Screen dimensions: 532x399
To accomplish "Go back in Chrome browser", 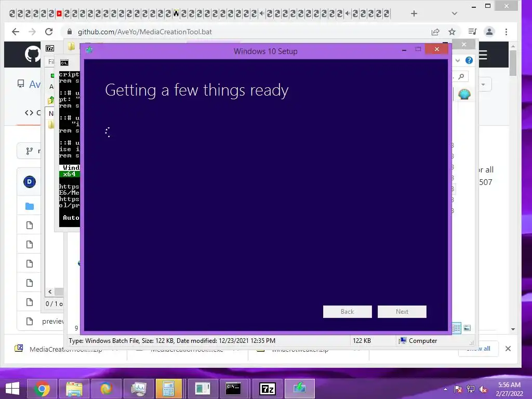I will (15, 32).
